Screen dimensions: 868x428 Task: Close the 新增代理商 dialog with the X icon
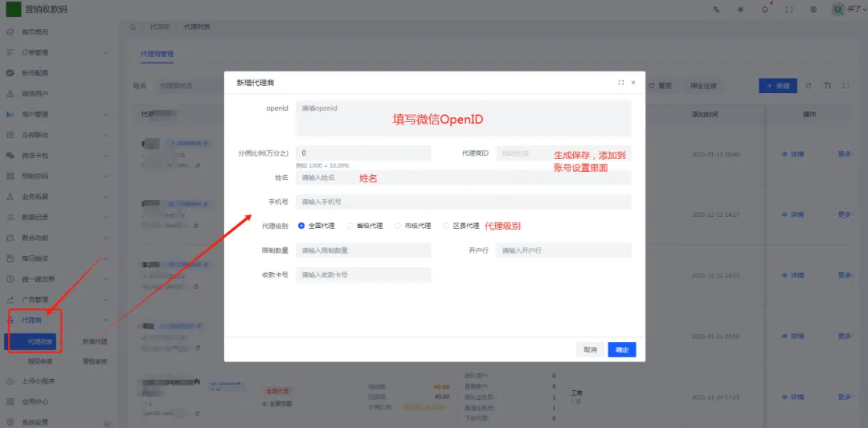click(633, 83)
